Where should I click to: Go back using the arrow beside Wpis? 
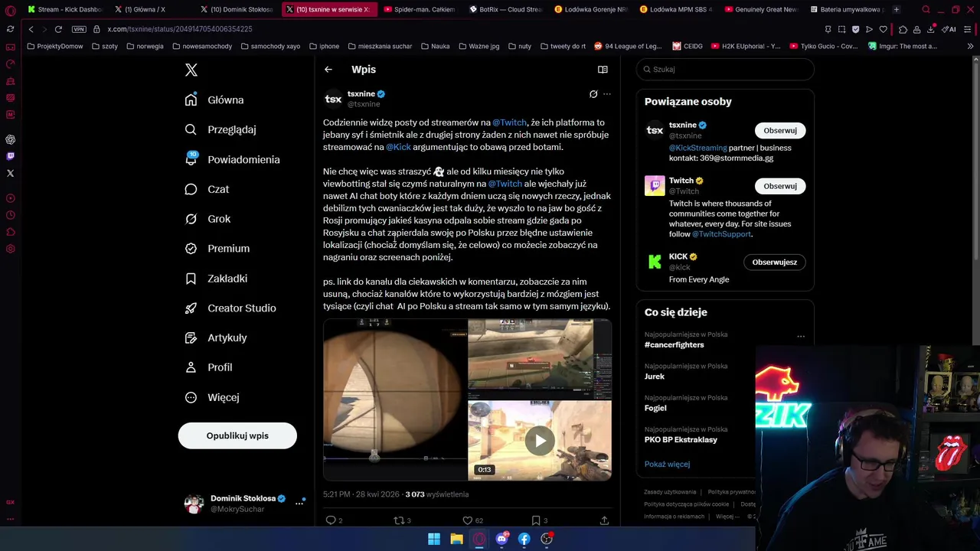click(x=328, y=70)
